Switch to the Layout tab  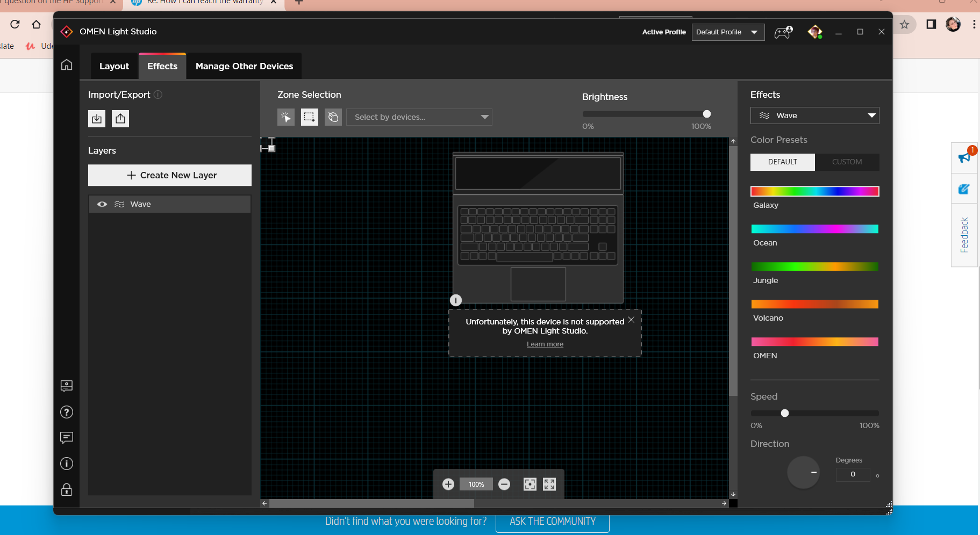114,66
